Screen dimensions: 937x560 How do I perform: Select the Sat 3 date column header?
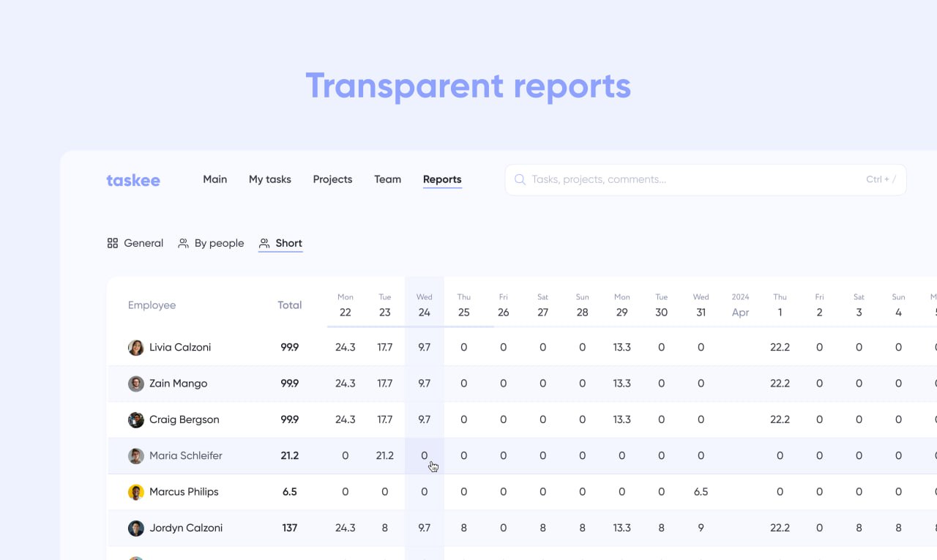click(859, 305)
